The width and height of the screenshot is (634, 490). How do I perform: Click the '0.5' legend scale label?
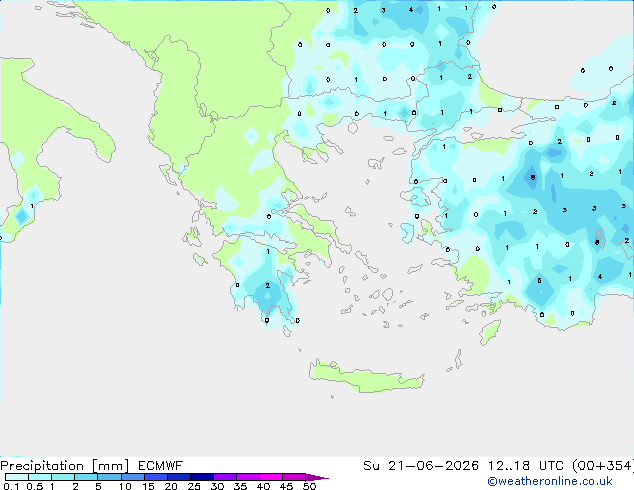(35, 486)
